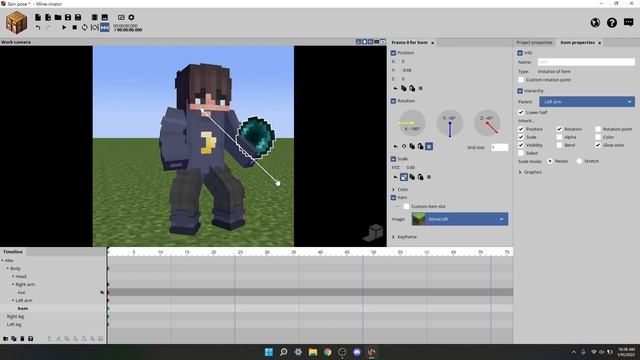640x360 pixels.
Task: Switch to the Project properties tab
Action: (x=534, y=42)
